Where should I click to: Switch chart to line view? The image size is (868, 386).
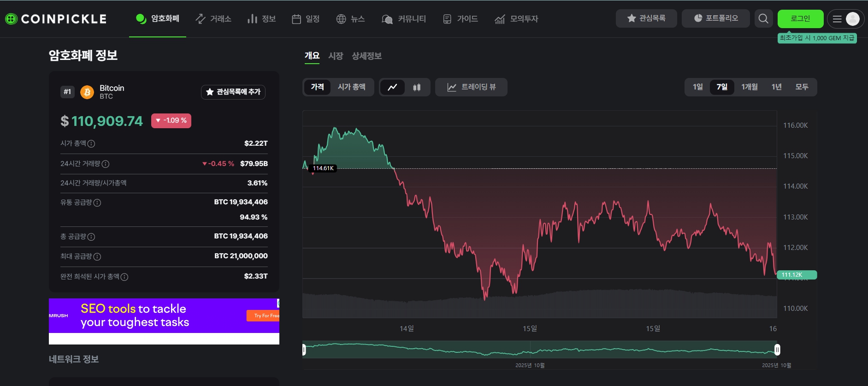click(x=392, y=87)
